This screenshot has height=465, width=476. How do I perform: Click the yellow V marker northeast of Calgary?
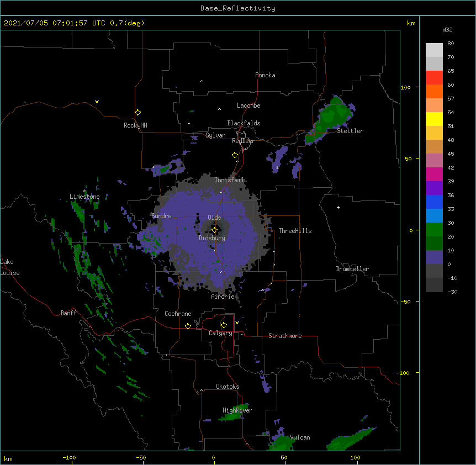pyautogui.click(x=237, y=323)
